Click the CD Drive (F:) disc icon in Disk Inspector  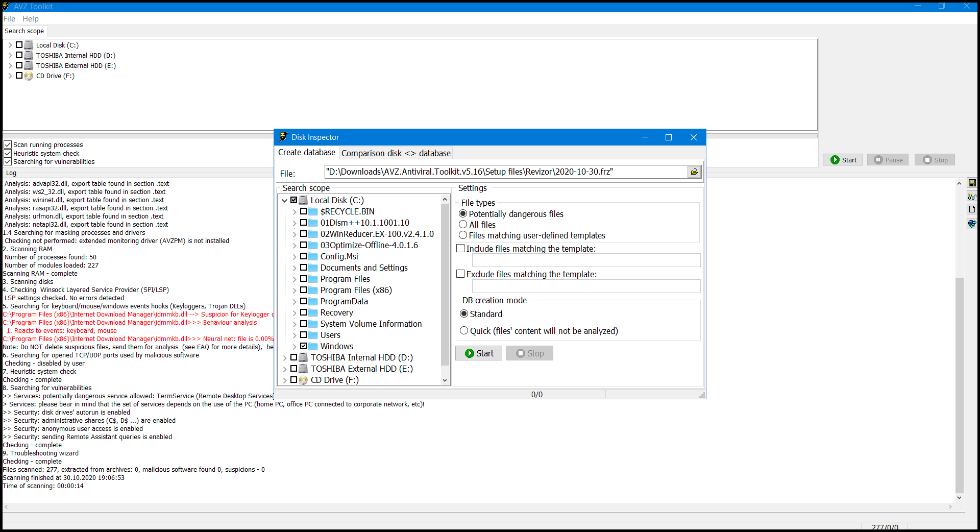[x=303, y=380]
